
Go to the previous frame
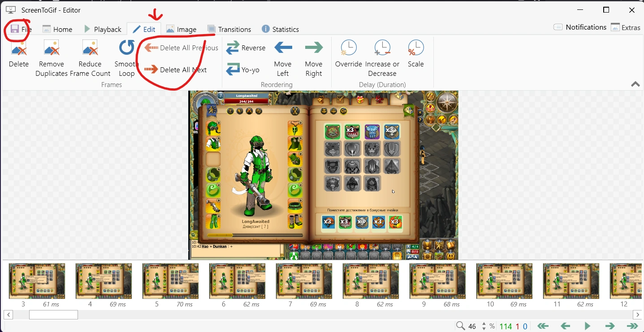point(565,326)
